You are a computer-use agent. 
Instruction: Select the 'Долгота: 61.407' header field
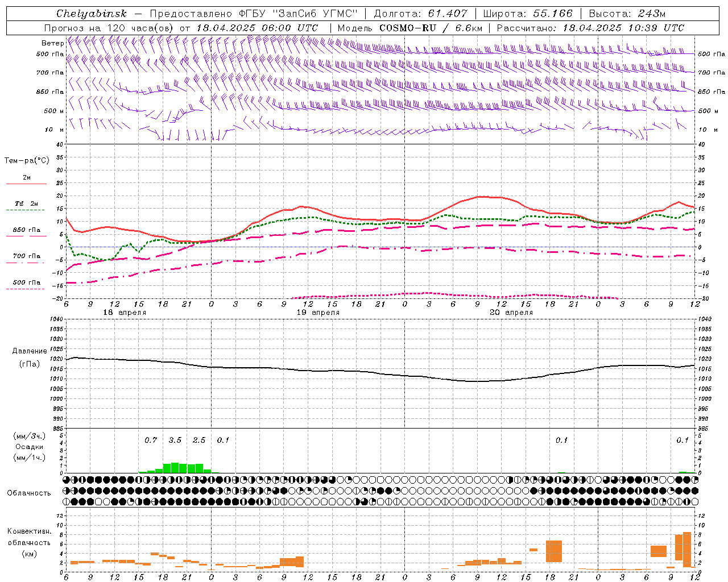[x=420, y=14]
